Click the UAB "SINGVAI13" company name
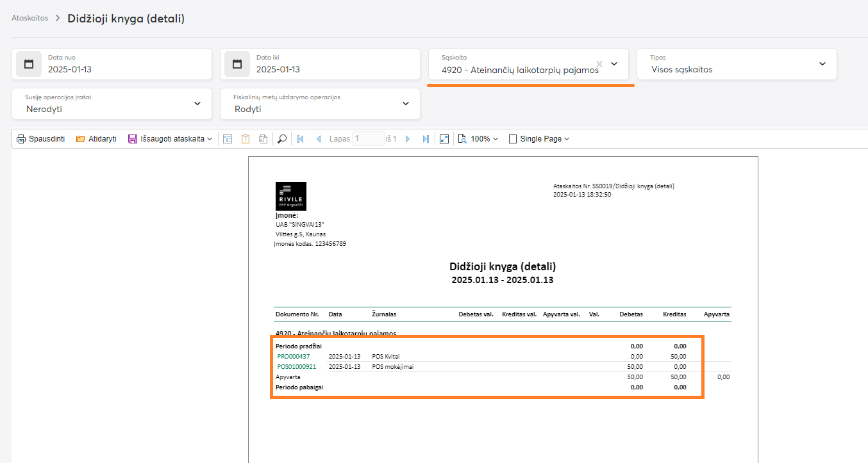The image size is (868, 463). click(301, 225)
